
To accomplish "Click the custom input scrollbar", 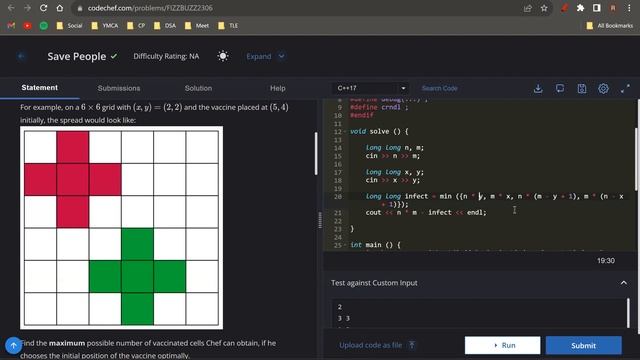I will (x=629, y=313).
